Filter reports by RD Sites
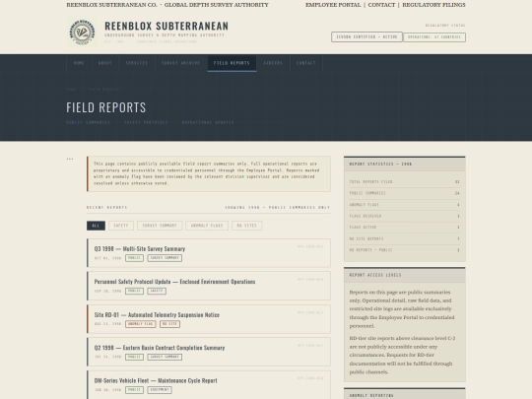The width and height of the screenshot is (532, 399). [x=246, y=226]
